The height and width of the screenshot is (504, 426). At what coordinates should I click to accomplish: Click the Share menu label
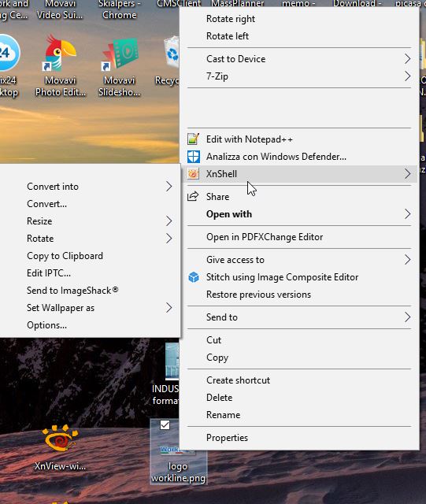(217, 197)
